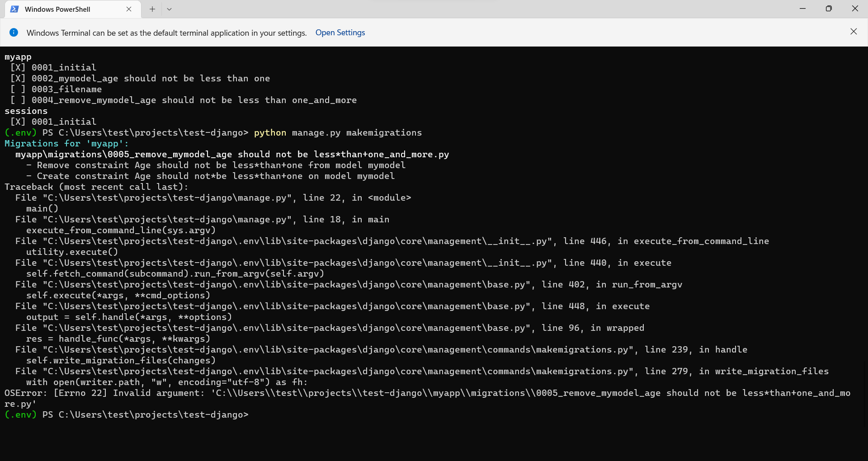868x461 pixels.
Task: Click the blue info icon in notification bar
Action: coord(14,33)
